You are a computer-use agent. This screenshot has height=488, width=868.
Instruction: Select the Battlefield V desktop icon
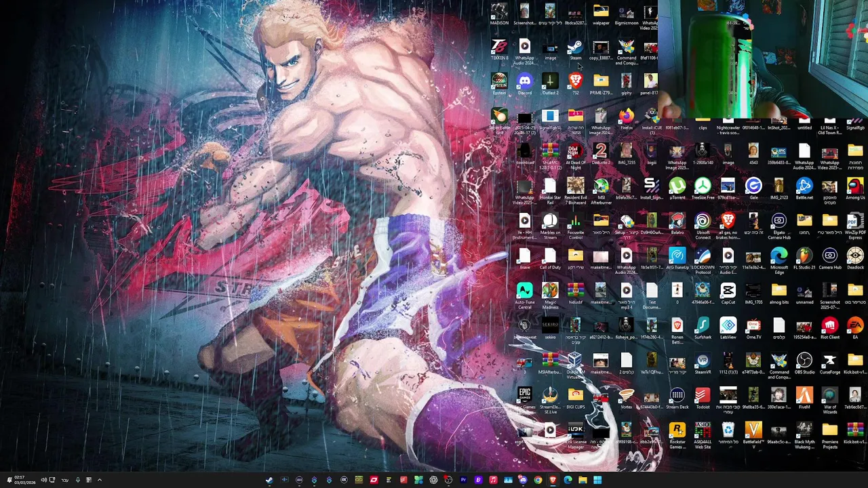753,436
